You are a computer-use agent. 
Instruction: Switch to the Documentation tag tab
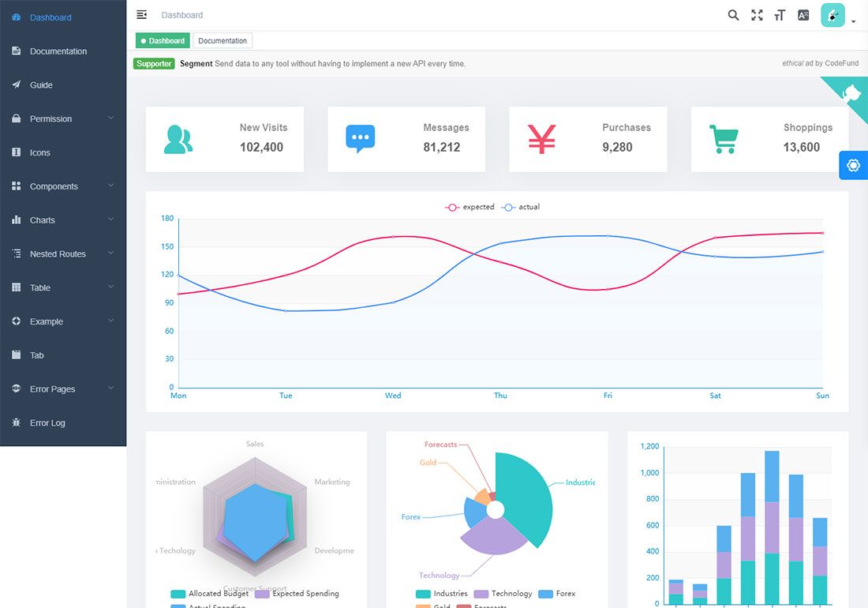point(223,40)
